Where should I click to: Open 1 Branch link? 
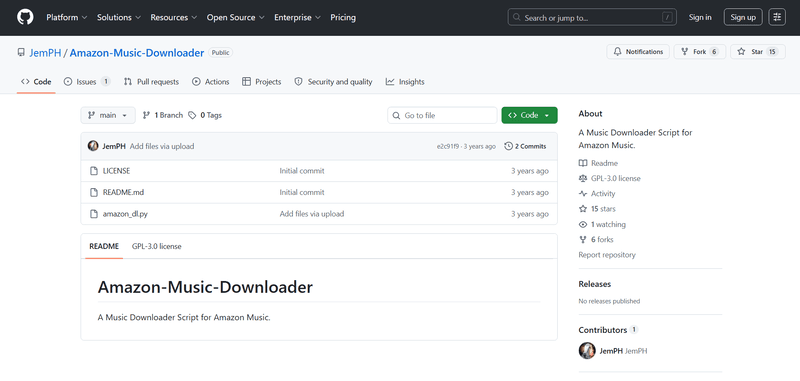pyautogui.click(x=162, y=115)
